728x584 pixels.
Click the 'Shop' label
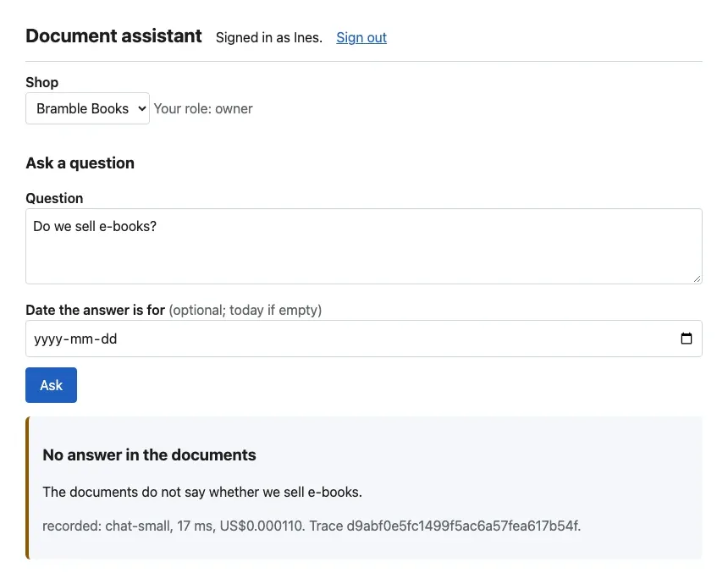pyautogui.click(x=41, y=82)
